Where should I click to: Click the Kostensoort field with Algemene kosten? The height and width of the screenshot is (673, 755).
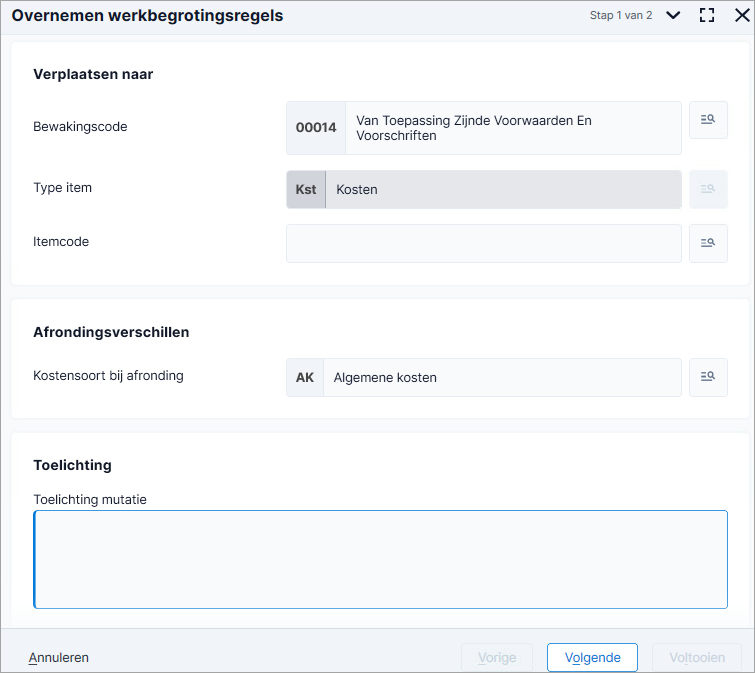483,377
